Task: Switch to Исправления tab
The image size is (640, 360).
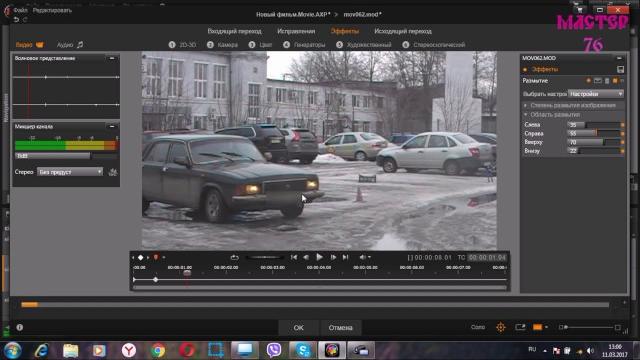Action: point(296,31)
